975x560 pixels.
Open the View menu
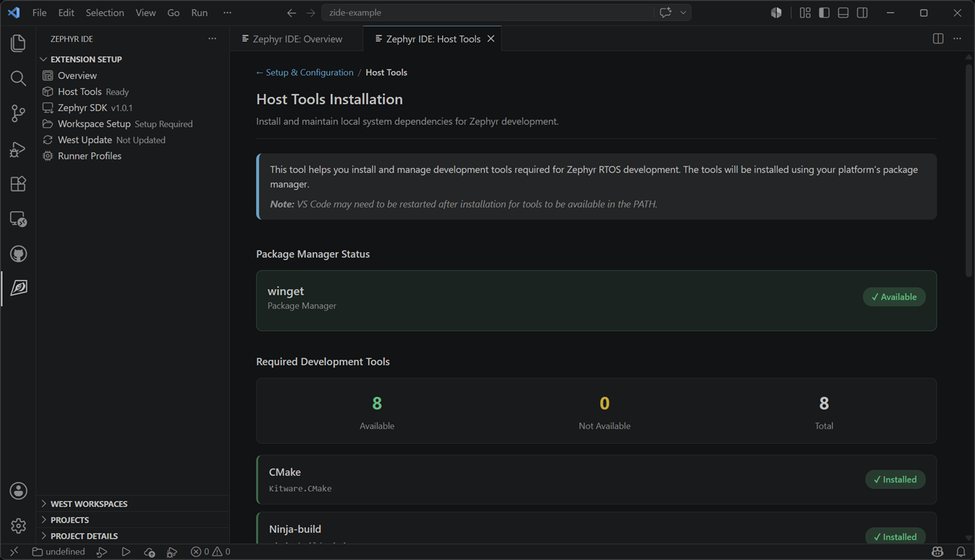[x=146, y=13]
